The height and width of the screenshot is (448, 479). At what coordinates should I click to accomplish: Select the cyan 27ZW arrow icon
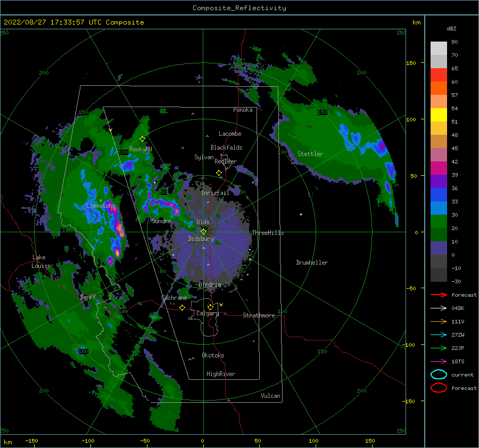point(439,335)
